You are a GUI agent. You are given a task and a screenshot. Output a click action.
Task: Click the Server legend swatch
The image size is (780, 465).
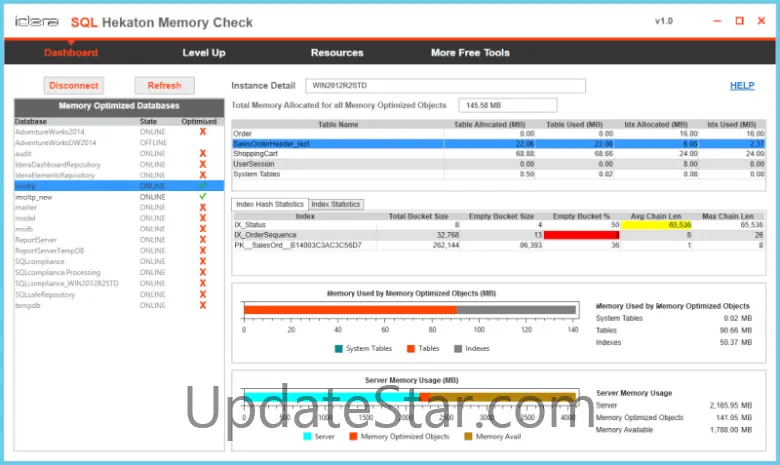pos(307,437)
